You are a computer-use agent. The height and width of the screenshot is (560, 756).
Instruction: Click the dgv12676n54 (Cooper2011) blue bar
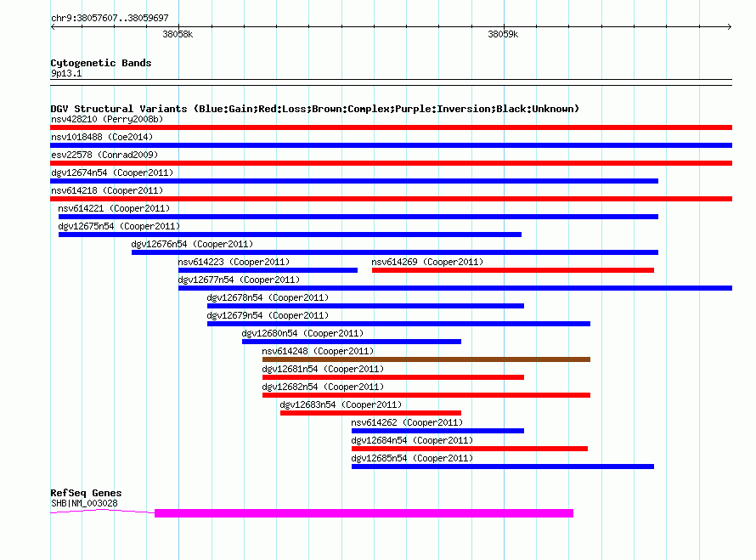395,252
